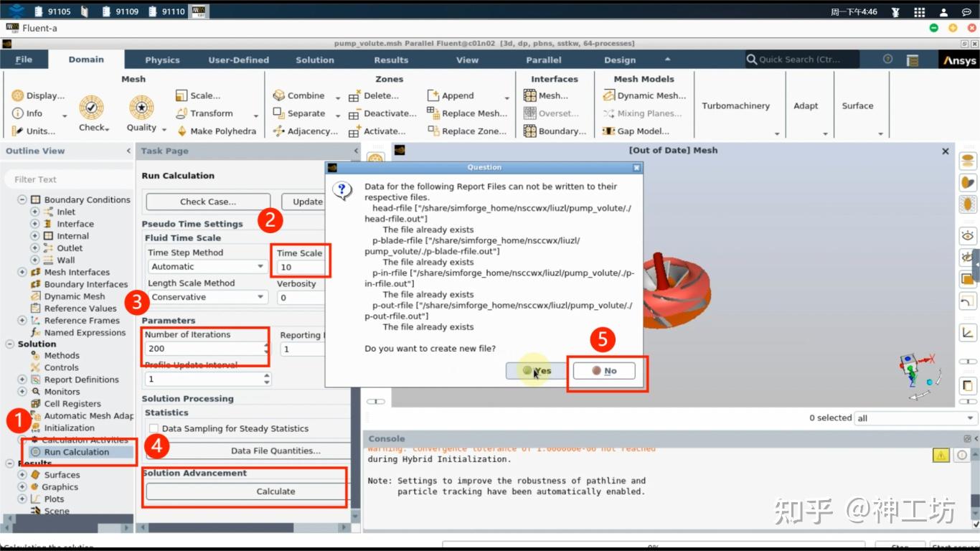Screen dimensions: 980x551
Task: Switch to the User-Defined tab
Action: coord(239,60)
